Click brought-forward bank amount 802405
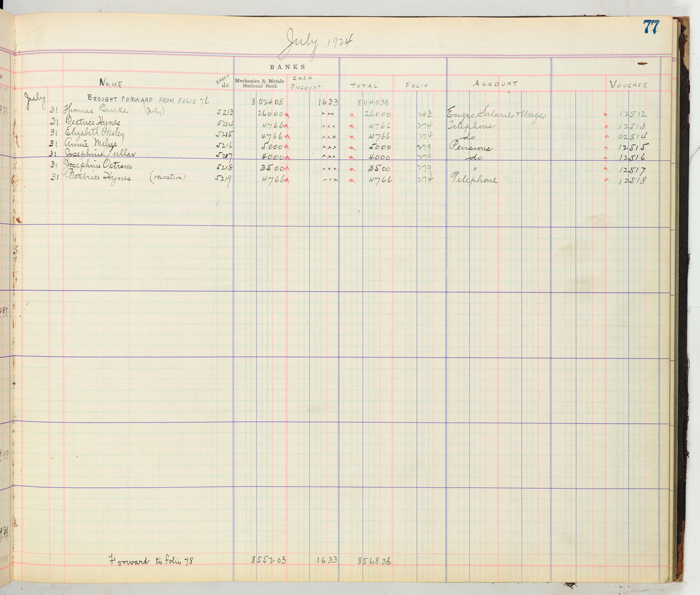The height and width of the screenshot is (595, 700). click(267, 102)
